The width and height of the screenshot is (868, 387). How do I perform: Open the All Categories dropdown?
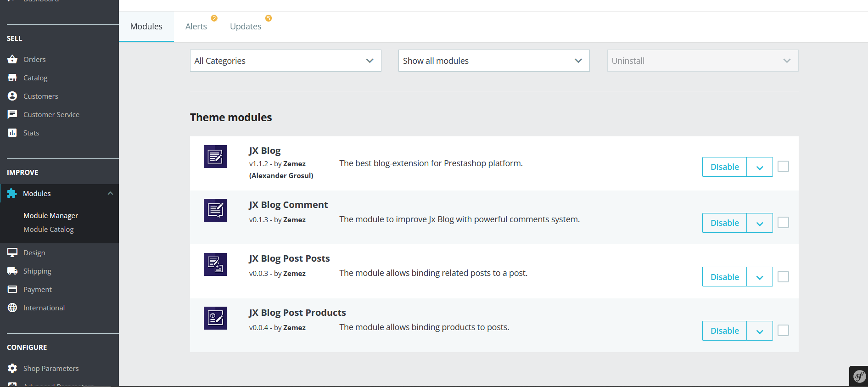285,61
